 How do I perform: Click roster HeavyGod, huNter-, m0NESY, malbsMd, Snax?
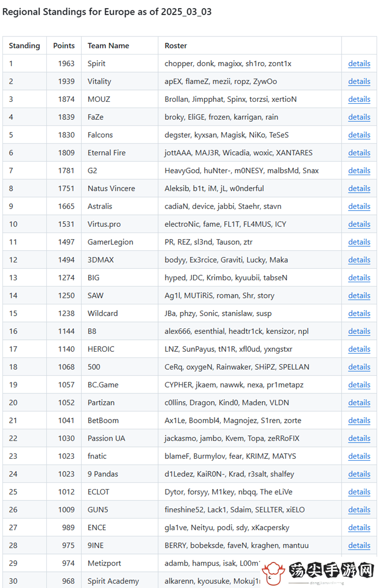(242, 170)
